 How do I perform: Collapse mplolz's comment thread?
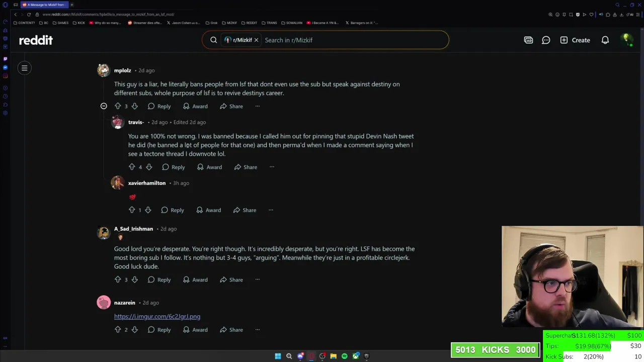[x=104, y=106]
